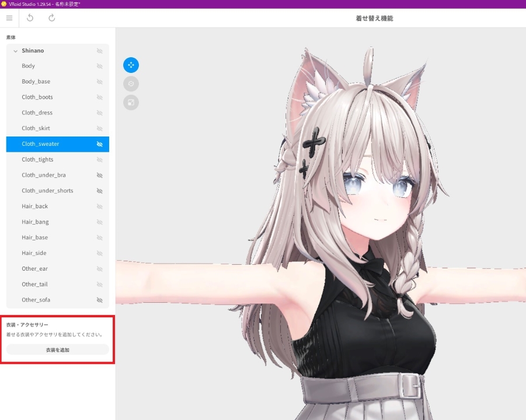
Task: Show the hidden Cloth_under_shorts item
Action: pos(100,191)
